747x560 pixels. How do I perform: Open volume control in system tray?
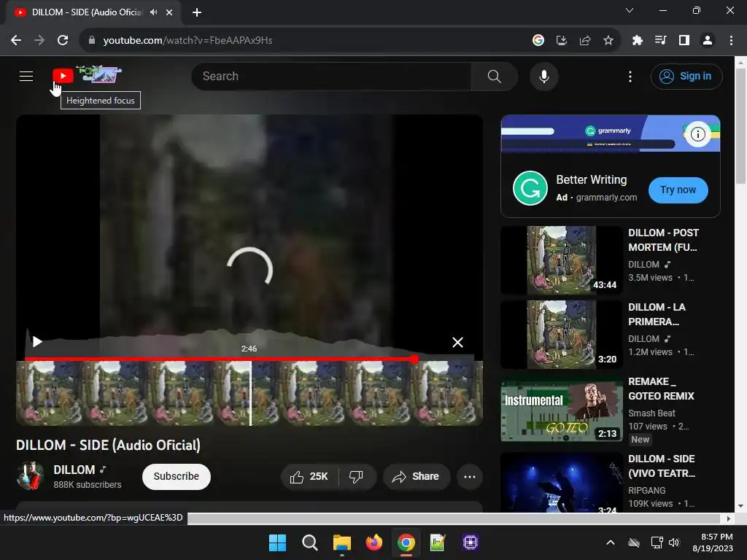click(673, 542)
